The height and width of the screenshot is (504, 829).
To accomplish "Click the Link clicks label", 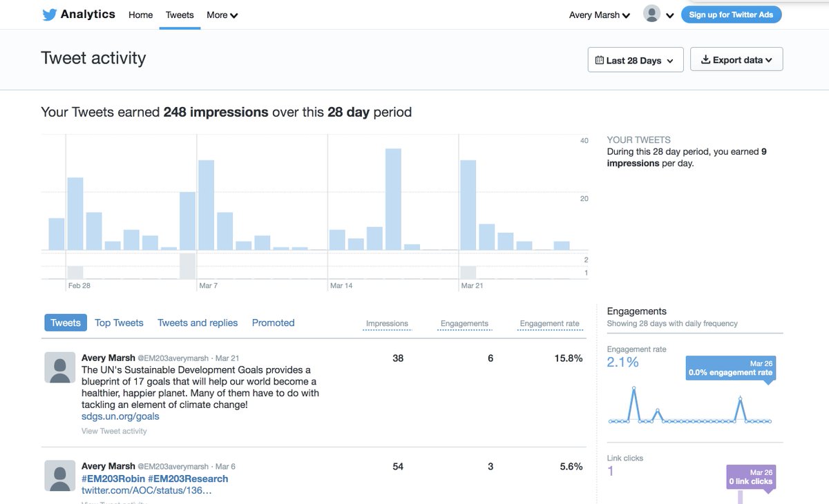I will 625,458.
